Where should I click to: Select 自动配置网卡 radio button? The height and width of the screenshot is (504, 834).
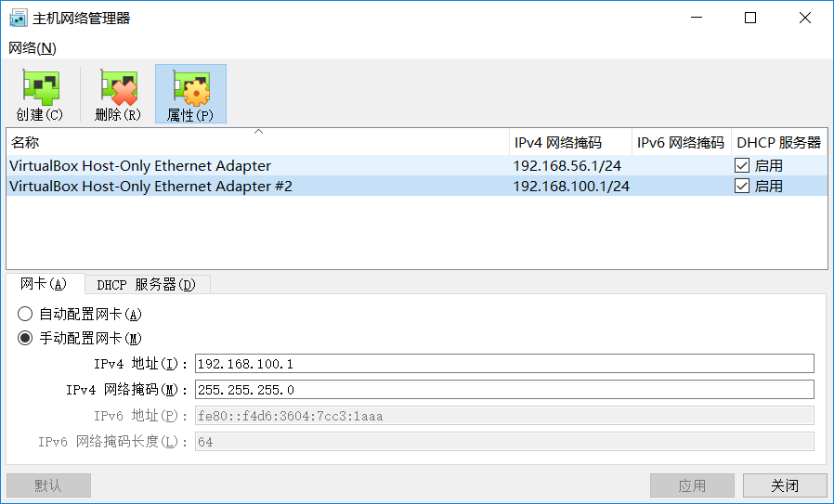25,315
